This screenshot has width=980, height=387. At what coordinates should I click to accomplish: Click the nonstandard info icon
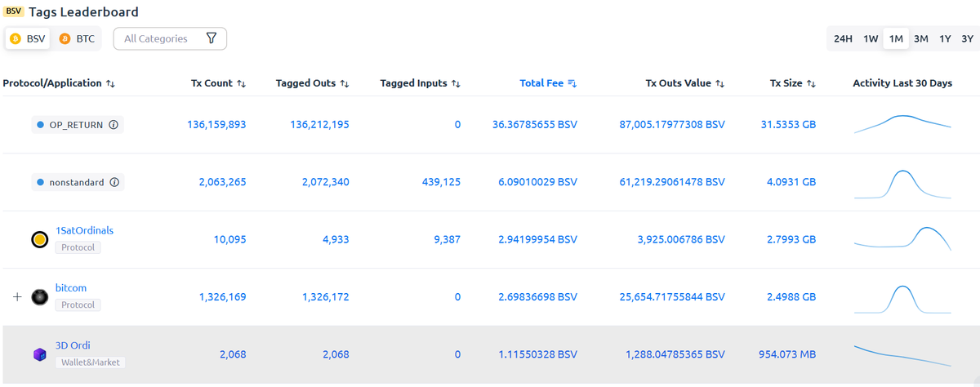pyautogui.click(x=114, y=182)
